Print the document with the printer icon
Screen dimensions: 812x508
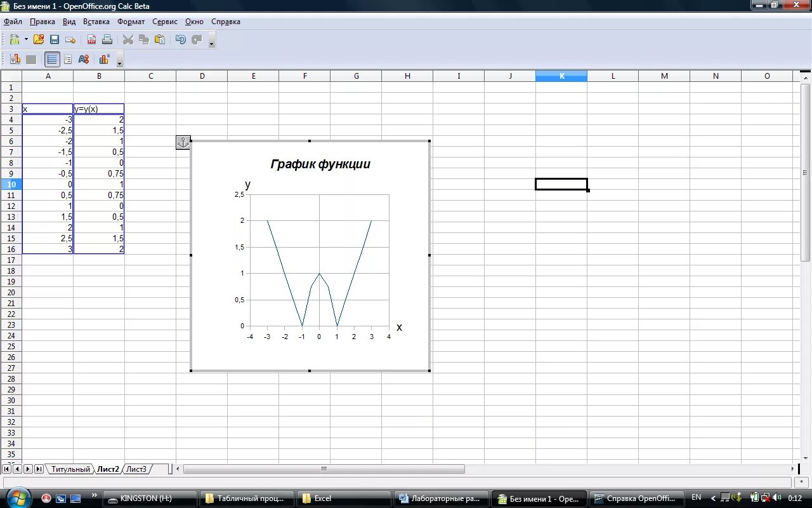pyautogui.click(x=107, y=39)
